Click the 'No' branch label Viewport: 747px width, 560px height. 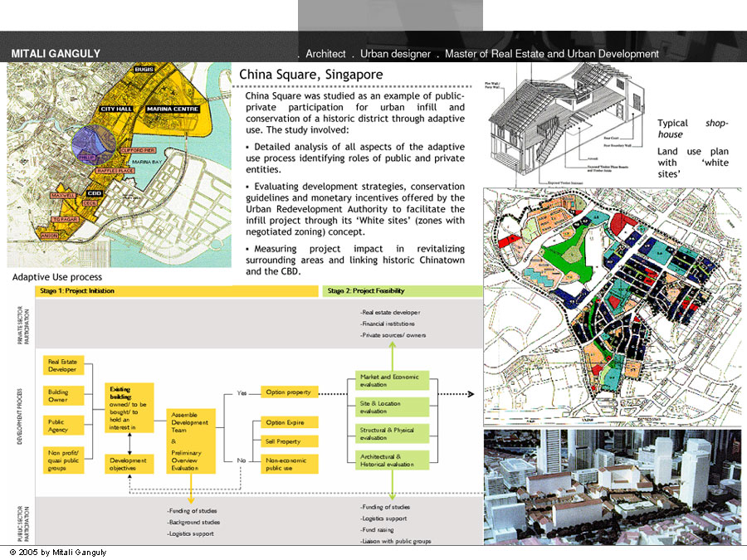tap(242, 460)
